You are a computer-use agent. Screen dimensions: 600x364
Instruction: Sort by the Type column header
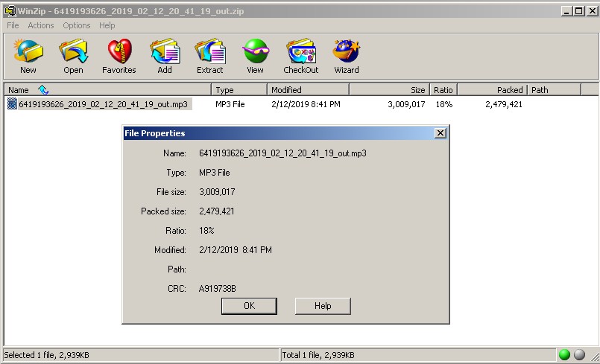point(239,90)
